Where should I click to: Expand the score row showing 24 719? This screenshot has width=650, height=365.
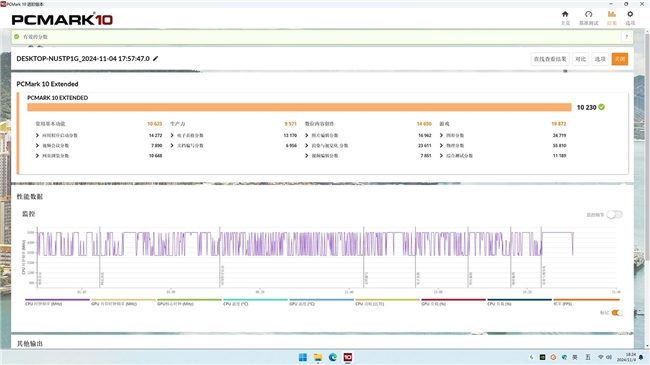click(x=441, y=135)
